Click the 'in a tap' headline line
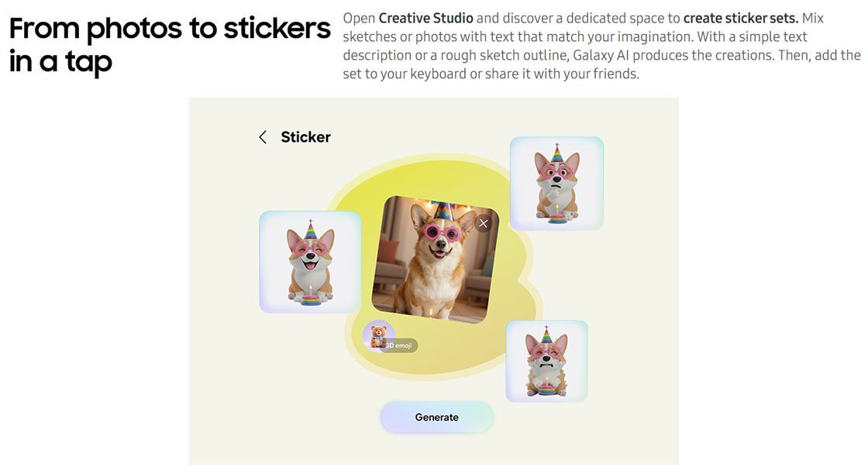Viewport: 868px width, 465px height. [x=61, y=62]
